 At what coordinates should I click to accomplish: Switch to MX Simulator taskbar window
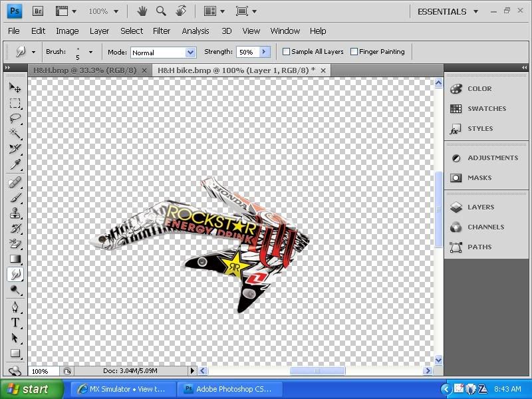(122, 389)
